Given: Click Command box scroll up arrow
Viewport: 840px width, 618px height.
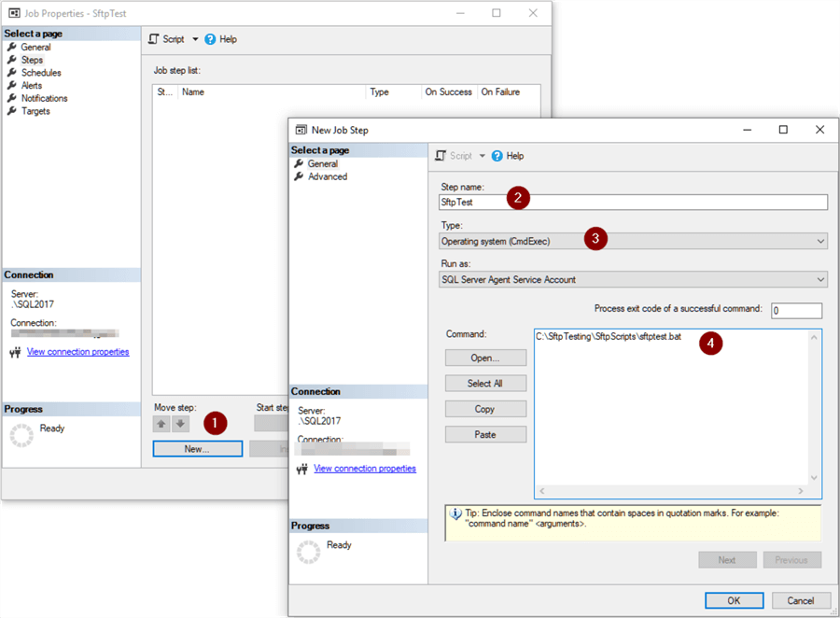Looking at the screenshot, I should [814, 337].
